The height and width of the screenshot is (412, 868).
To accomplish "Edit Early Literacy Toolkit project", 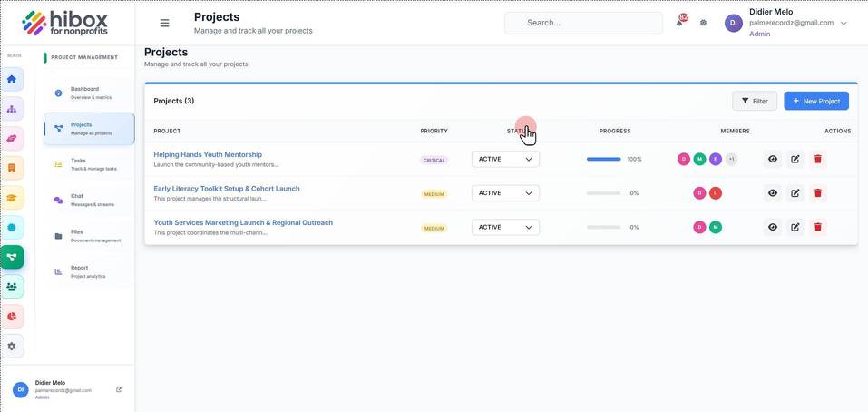I will click(x=795, y=193).
